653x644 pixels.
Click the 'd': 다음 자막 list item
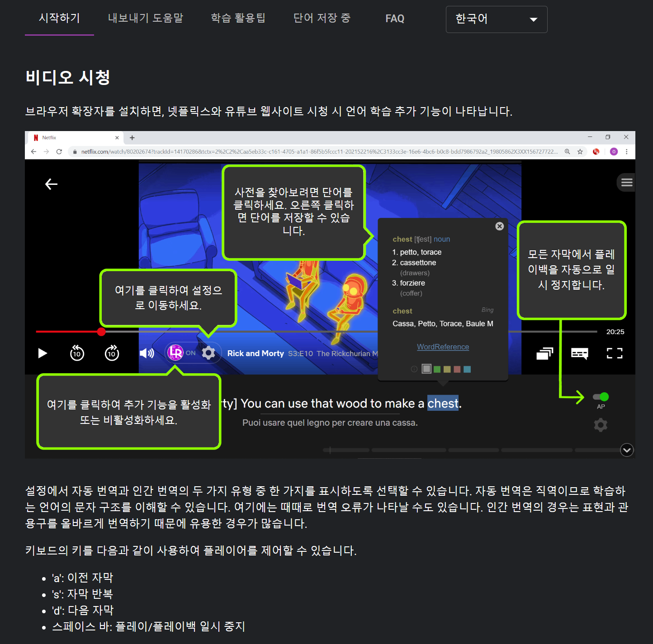point(83,610)
